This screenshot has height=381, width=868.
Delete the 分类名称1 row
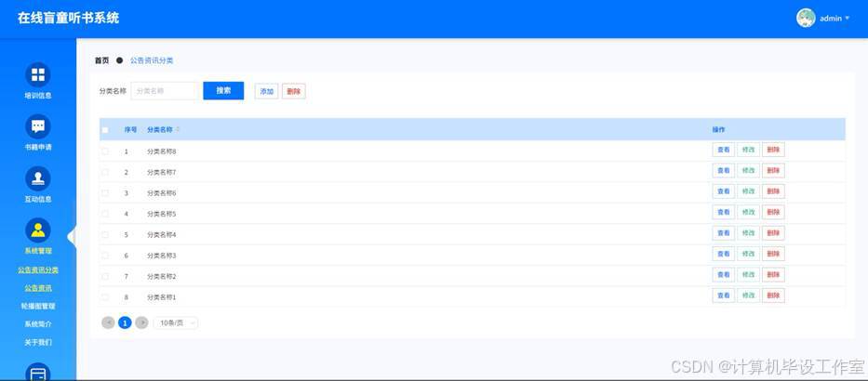tap(773, 296)
